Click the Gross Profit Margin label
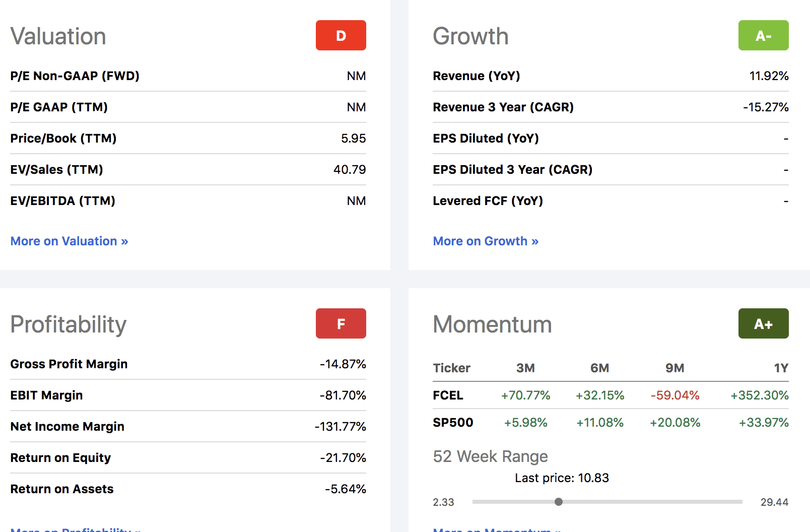 69,364
